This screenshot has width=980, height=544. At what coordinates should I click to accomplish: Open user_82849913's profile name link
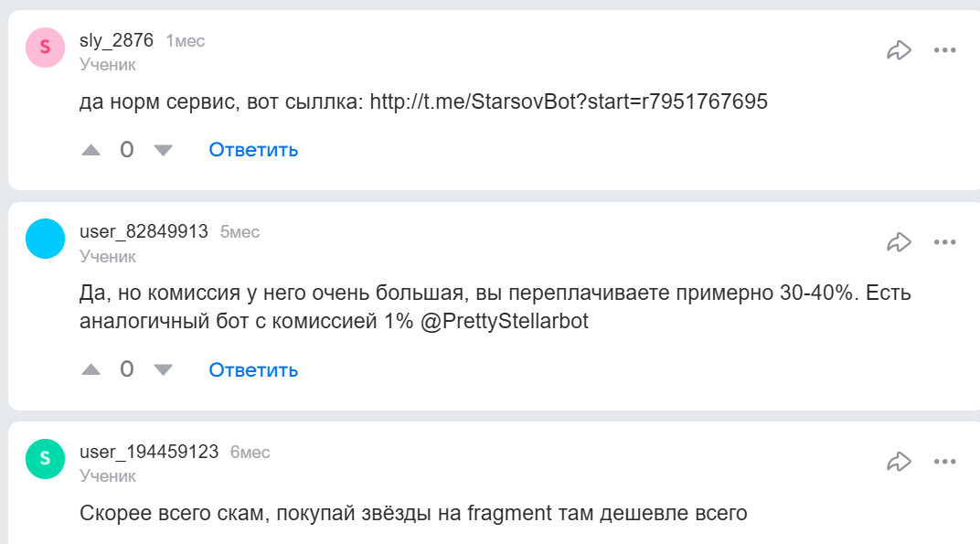pyautogui.click(x=144, y=232)
